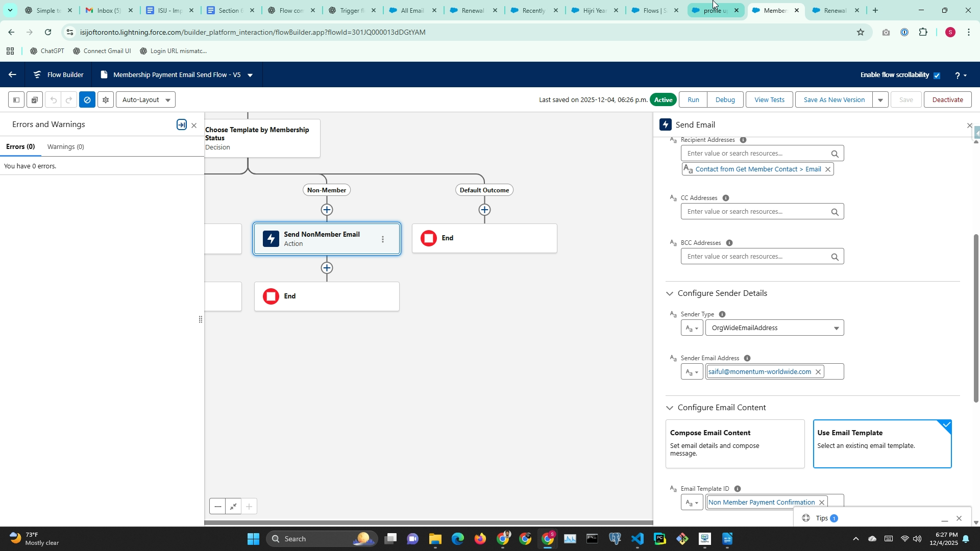Collapse Configure Sender Details section
This screenshot has height=551, width=980.
[x=670, y=293]
